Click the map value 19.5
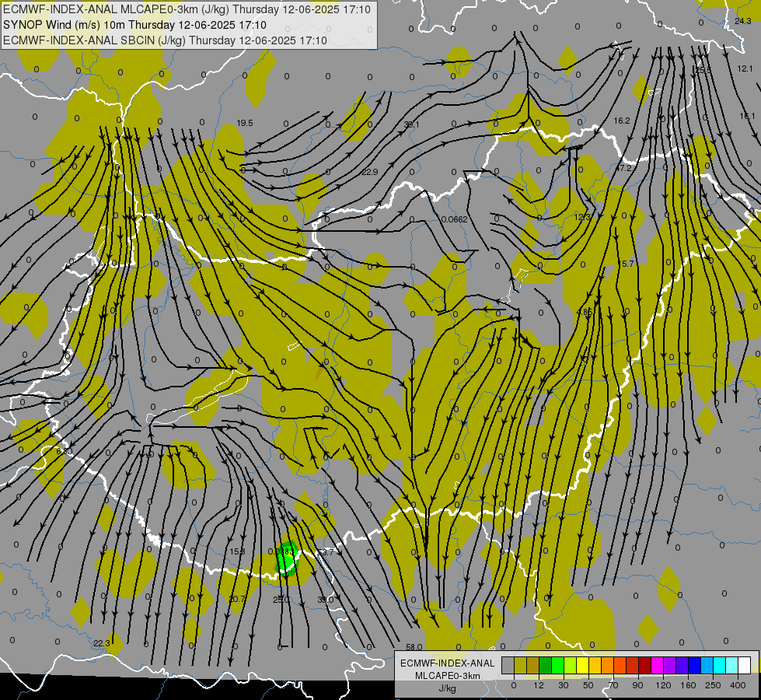Viewport: 761px width, 700px height. (245, 124)
